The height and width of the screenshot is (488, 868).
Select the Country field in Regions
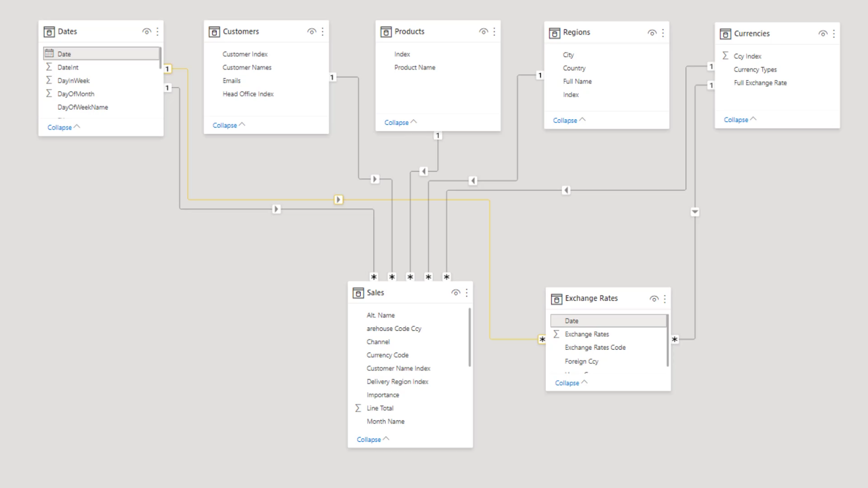pyautogui.click(x=574, y=68)
